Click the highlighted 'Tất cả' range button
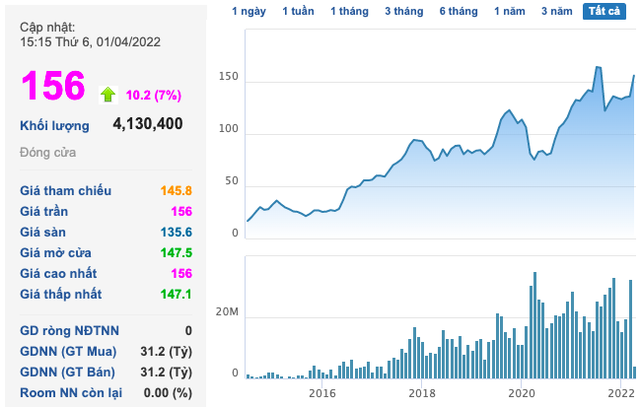640x407 pixels. pos(604,11)
